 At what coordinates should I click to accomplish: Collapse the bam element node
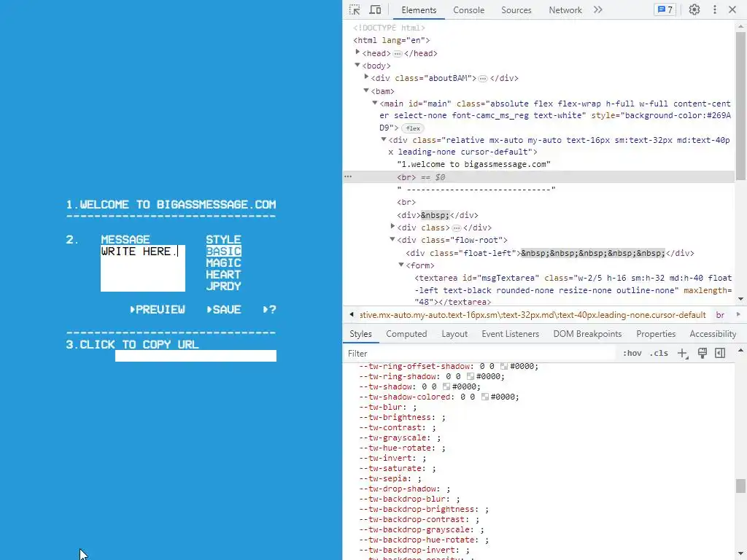tap(366, 90)
